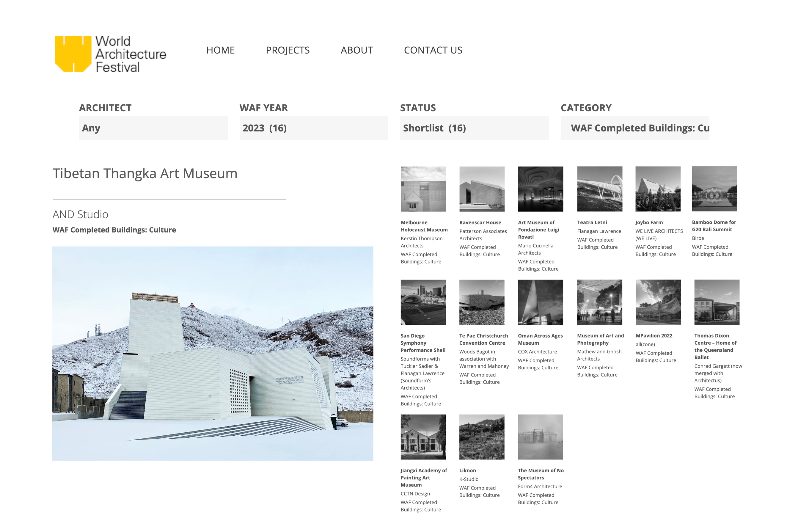Viewport: 798px width, 532px height.
Task: Follow the Oman Across Ages Museum link
Action: (540, 339)
